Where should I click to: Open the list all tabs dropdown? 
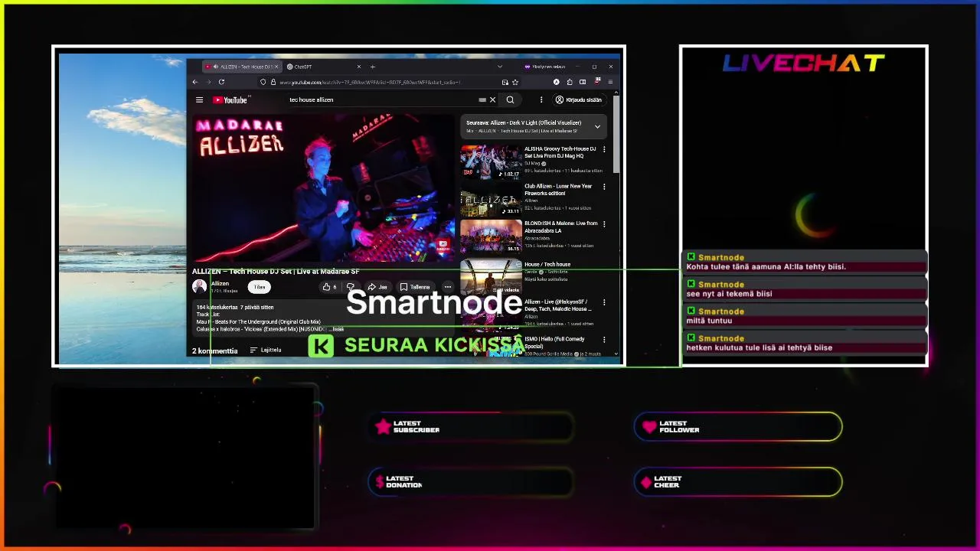pos(500,67)
